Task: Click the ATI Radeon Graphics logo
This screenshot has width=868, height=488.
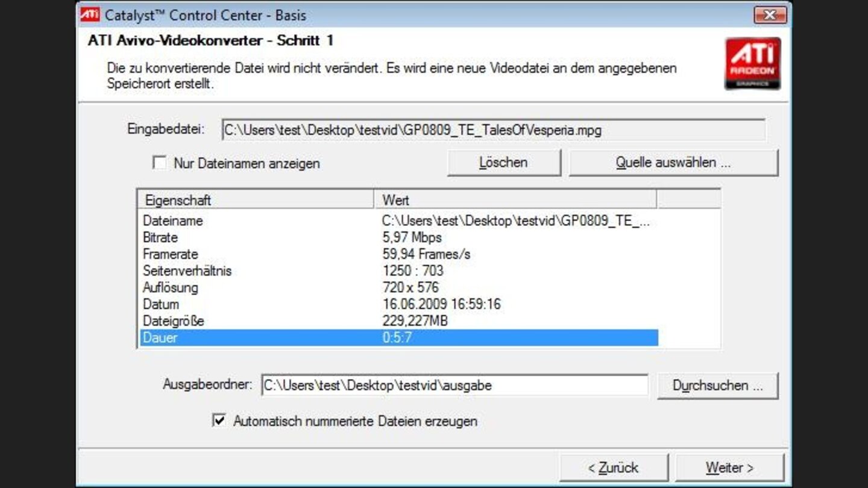Action: click(x=752, y=64)
